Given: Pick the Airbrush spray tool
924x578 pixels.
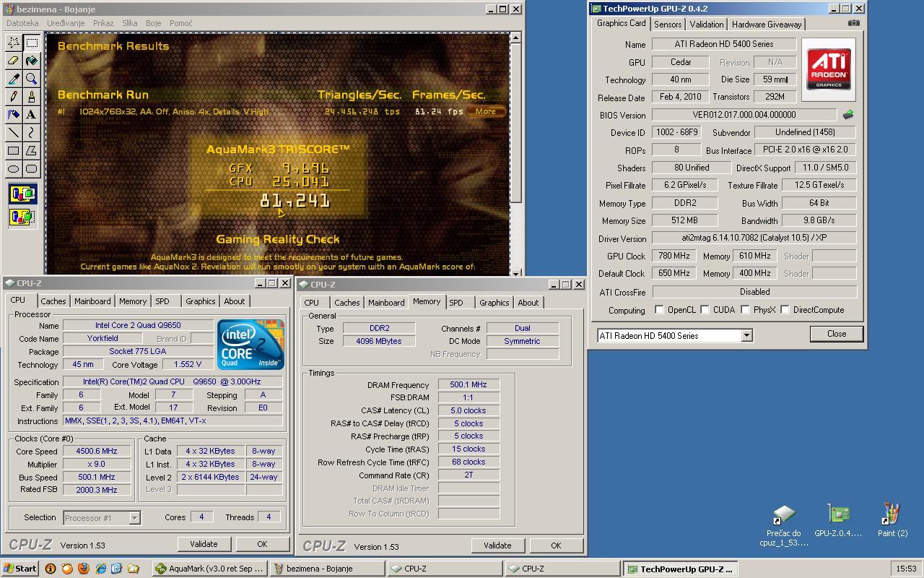Looking at the screenshot, I should [x=14, y=115].
